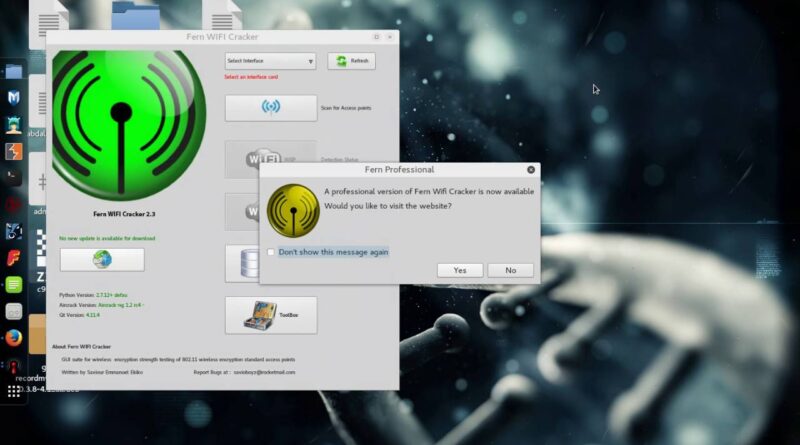Launch the gray box dock icon
This screenshot has height=445, width=800.
(14, 311)
